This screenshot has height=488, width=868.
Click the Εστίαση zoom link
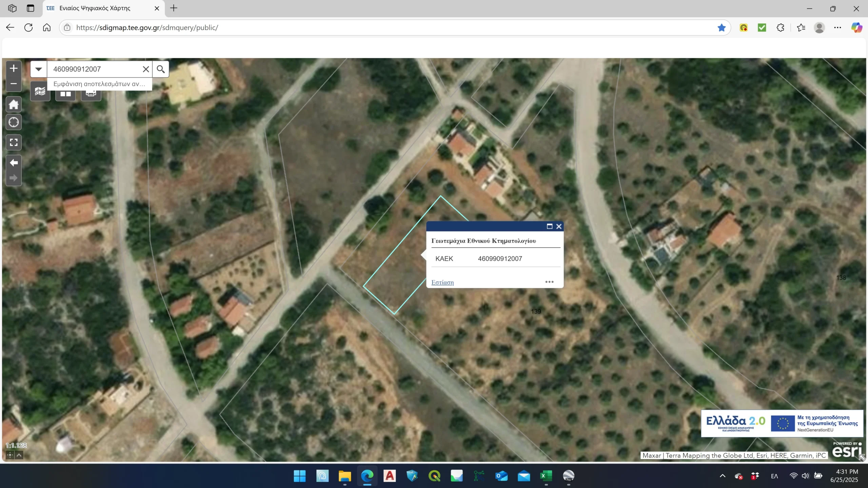tap(442, 282)
